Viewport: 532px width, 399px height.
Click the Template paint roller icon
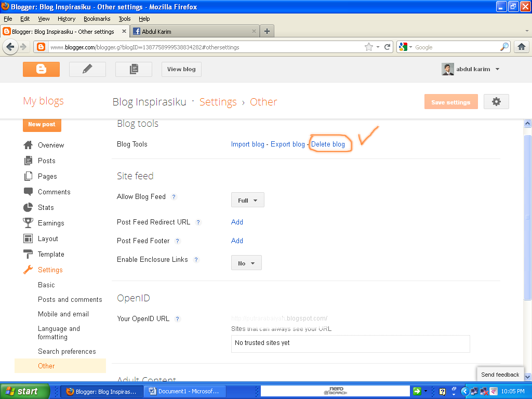(x=28, y=254)
